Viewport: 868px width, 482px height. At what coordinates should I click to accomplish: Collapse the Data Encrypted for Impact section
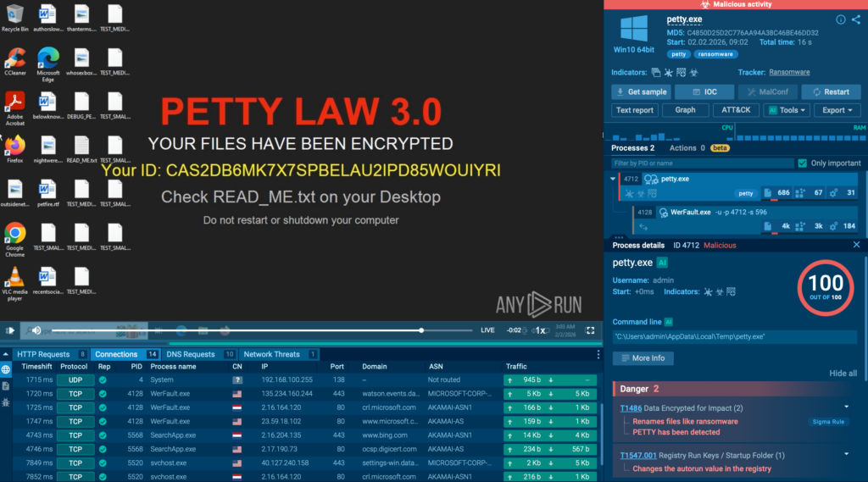pyautogui.click(x=847, y=407)
